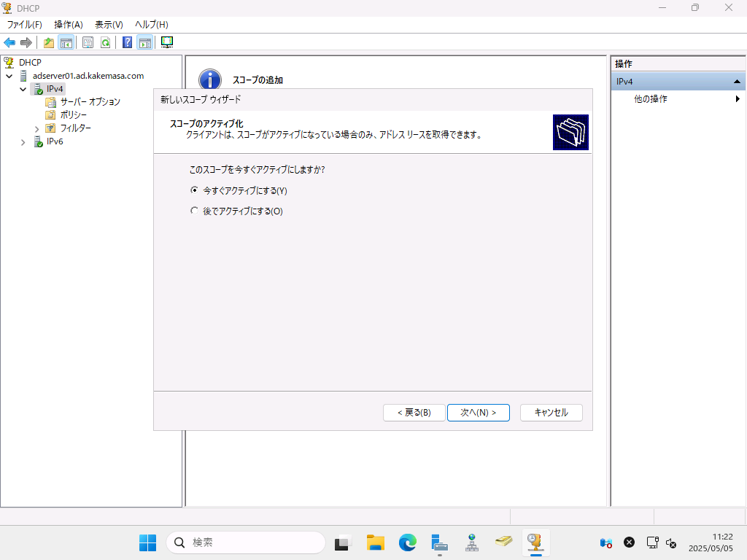Click the DHCP root icon in the tree
This screenshot has width=747, height=560.
coord(9,63)
